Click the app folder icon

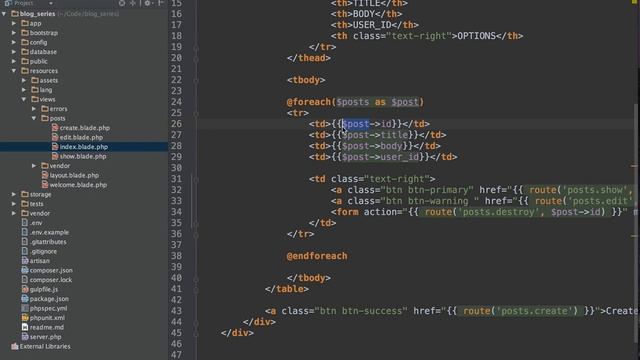tap(25, 23)
